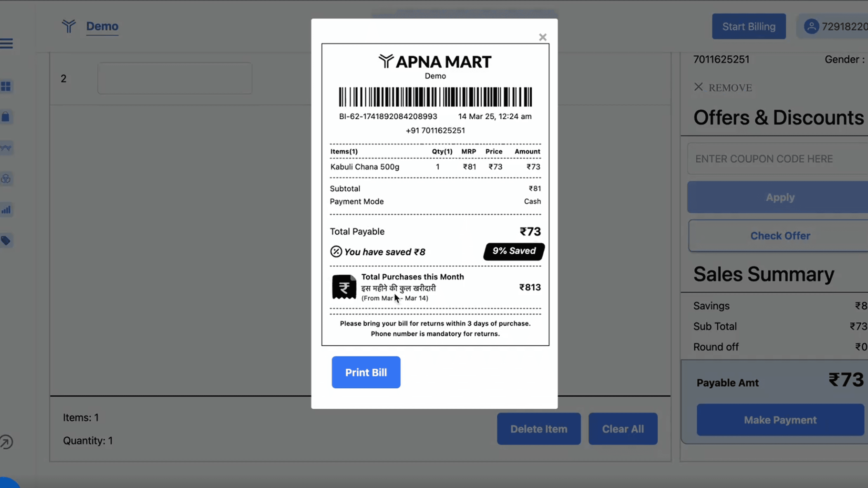Screen dimensions: 868x488
Task: Open the price tag icon in sidebar
Action: [6, 240]
